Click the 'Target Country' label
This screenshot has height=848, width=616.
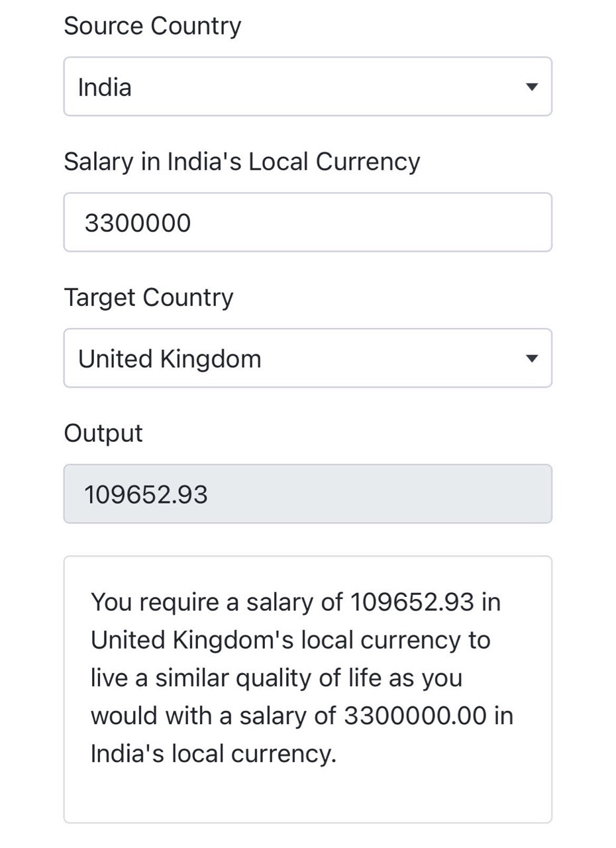click(148, 297)
